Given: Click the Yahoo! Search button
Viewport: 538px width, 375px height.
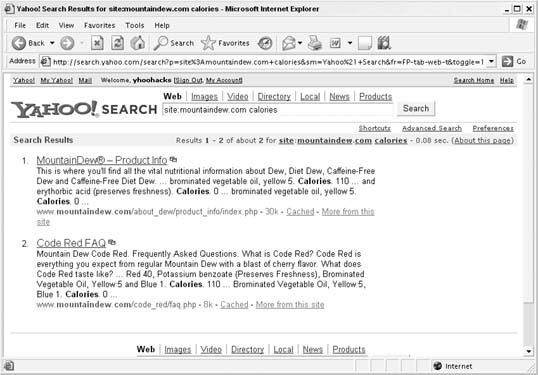Looking at the screenshot, I should click(416, 108).
